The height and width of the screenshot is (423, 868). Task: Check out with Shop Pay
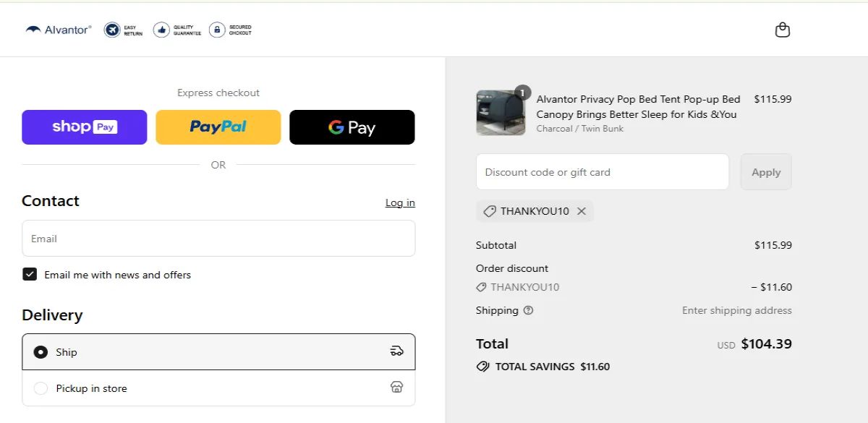click(84, 127)
